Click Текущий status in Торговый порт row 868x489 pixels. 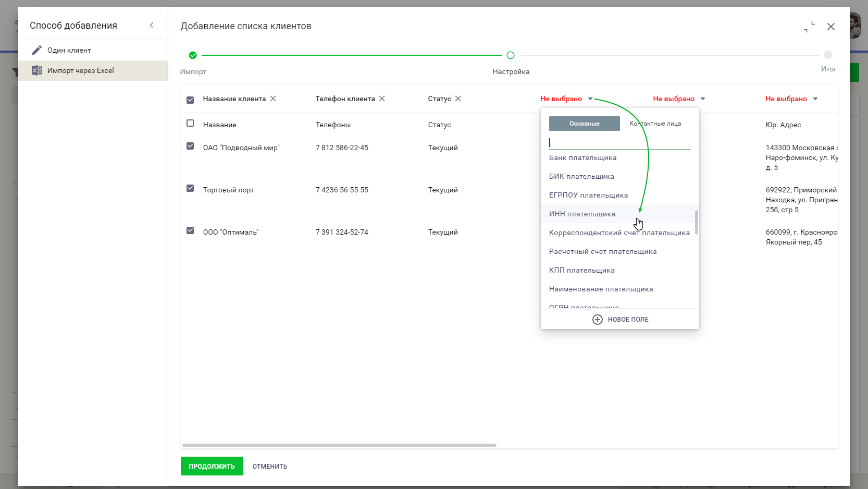(x=443, y=190)
